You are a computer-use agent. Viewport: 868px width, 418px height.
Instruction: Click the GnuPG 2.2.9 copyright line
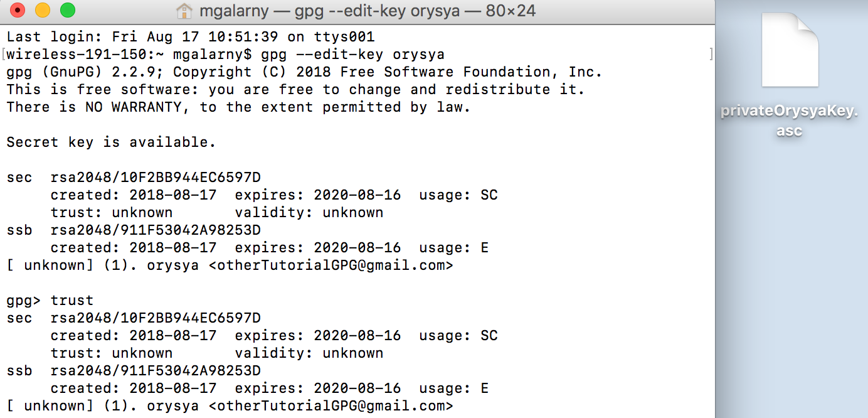[x=304, y=72]
